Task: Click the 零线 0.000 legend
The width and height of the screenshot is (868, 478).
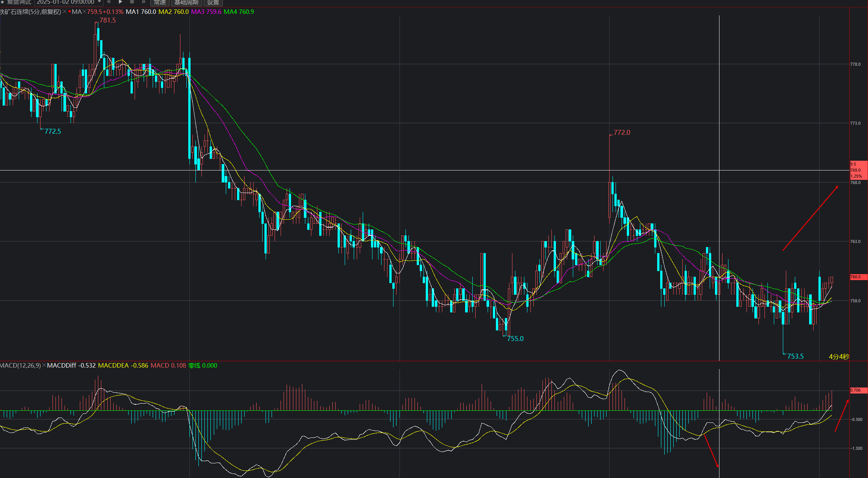Action: (x=203, y=365)
